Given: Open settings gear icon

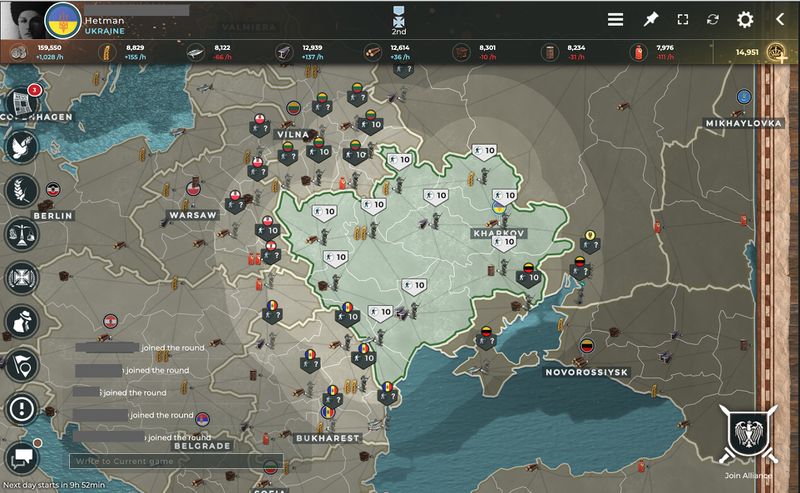Looking at the screenshot, I should [745, 19].
